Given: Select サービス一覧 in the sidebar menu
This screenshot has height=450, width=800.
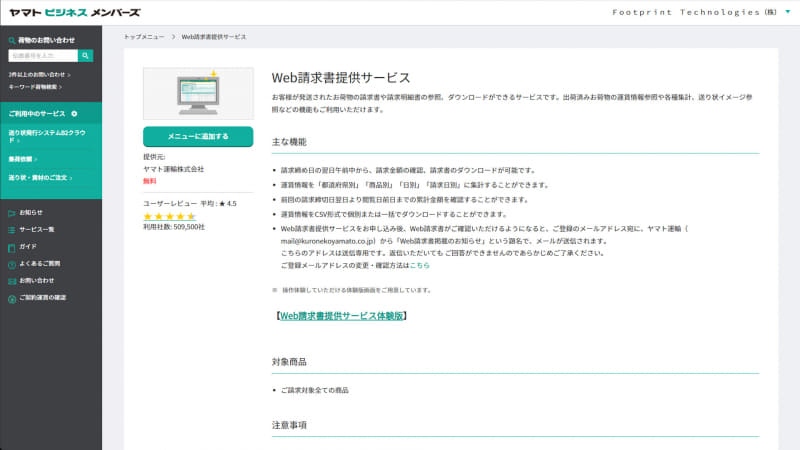Looking at the screenshot, I should click(x=37, y=230).
